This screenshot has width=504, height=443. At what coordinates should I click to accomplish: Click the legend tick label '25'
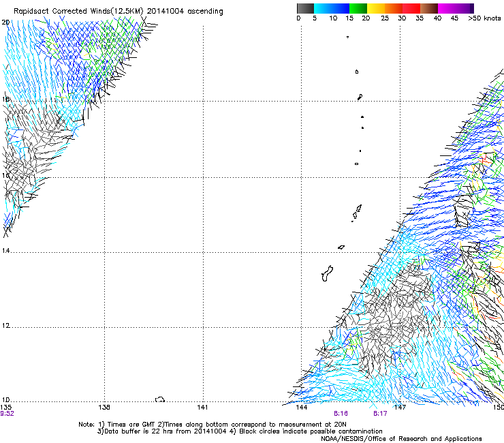385,18
